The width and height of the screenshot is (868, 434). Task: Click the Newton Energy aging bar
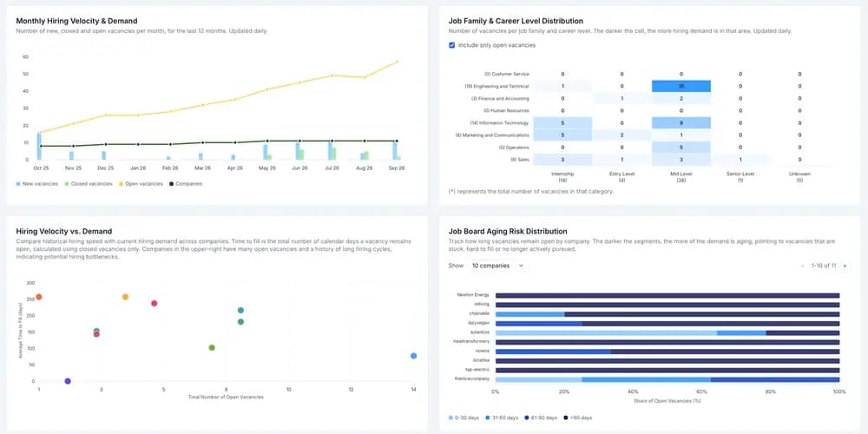point(667,296)
